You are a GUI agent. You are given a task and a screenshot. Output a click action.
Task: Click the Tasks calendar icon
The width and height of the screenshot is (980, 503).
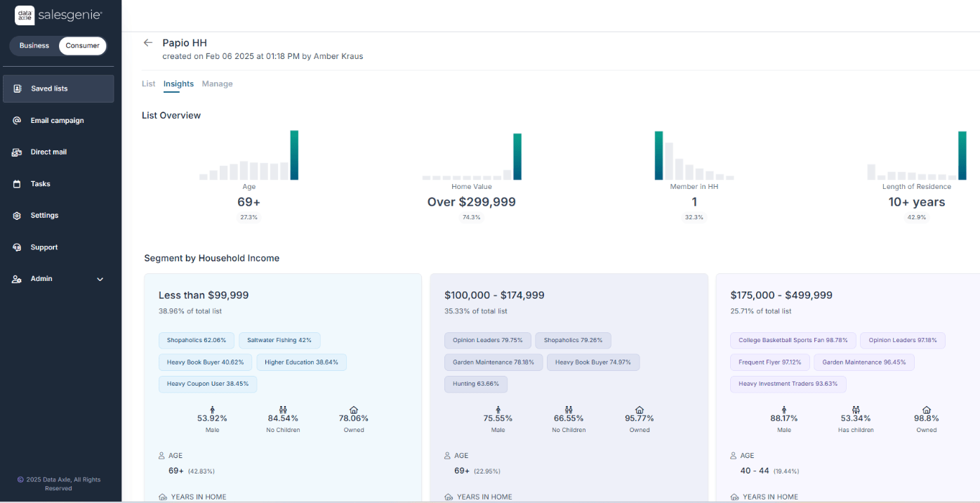pos(17,184)
